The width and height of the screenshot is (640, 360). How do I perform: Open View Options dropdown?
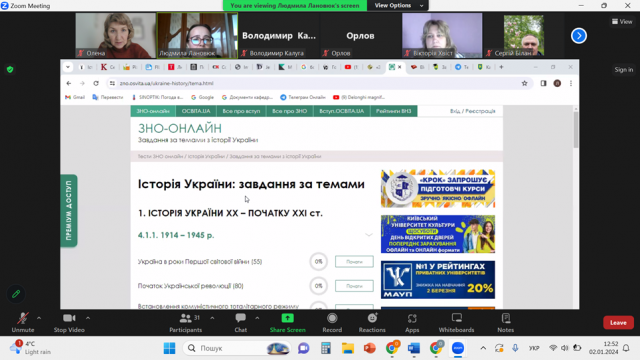point(398,5)
